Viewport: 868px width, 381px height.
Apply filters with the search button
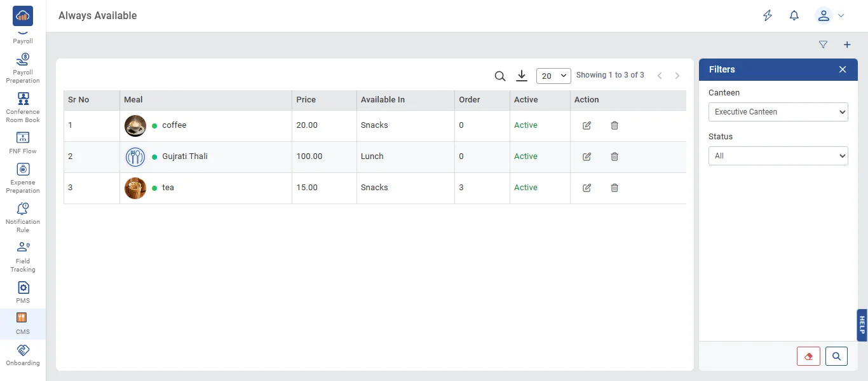click(836, 356)
